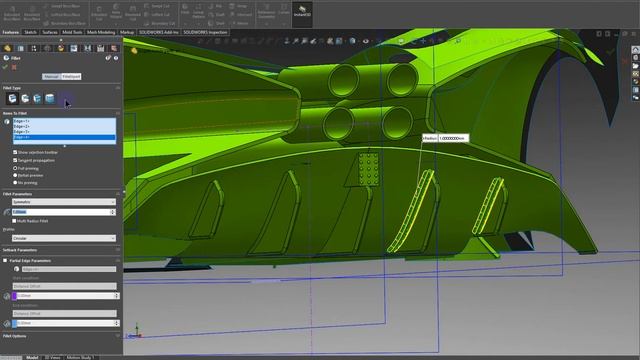The height and width of the screenshot is (360, 640).
Task: Select the Extruded Boss/Base tool
Action: click(x=12, y=13)
